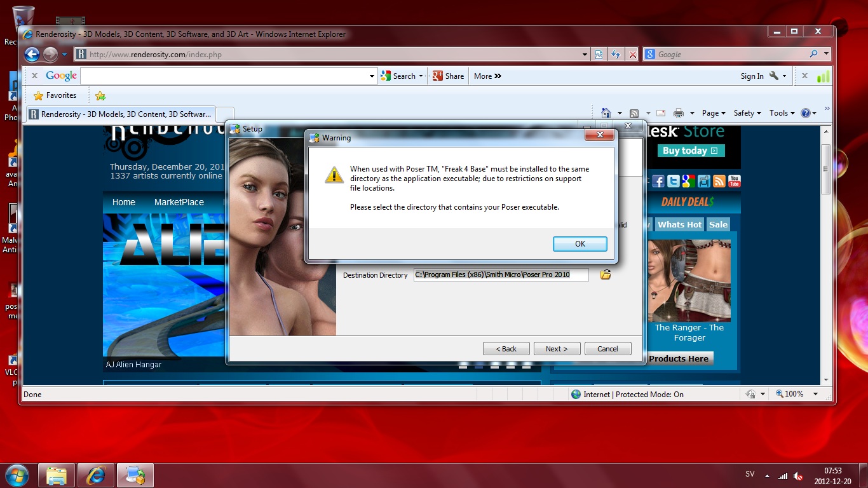The height and width of the screenshot is (488, 868).
Task: Click the Google Toolbar Search button
Action: (398, 76)
